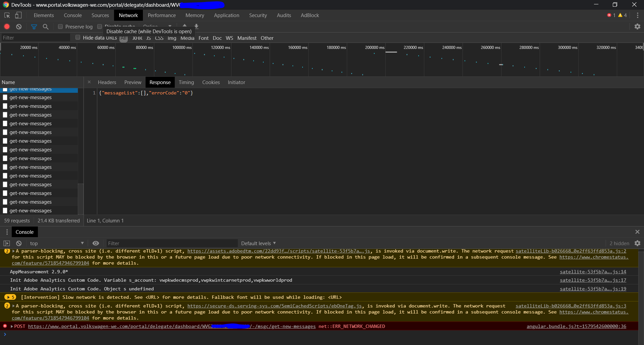Show the console sidebar

coord(7,244)
